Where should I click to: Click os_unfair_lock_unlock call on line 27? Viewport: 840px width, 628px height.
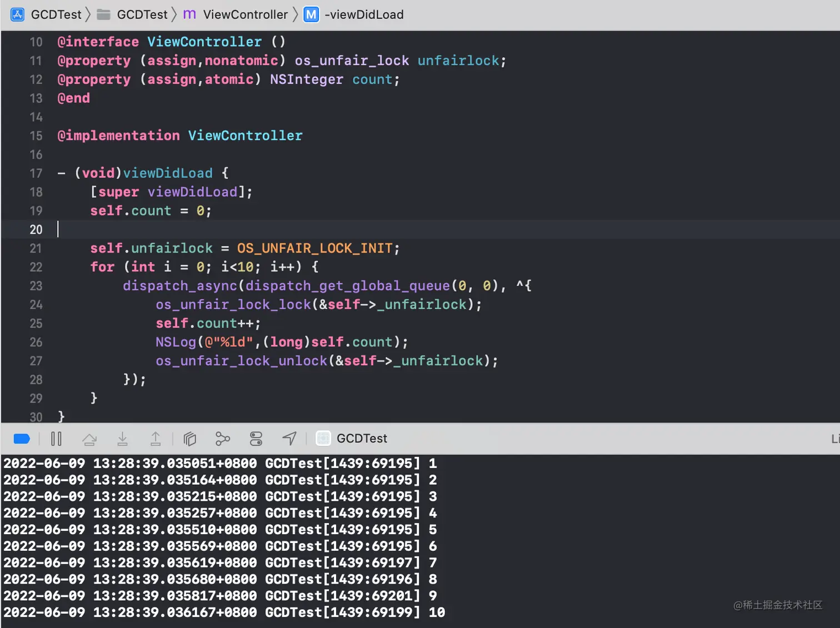click(242, 361)
